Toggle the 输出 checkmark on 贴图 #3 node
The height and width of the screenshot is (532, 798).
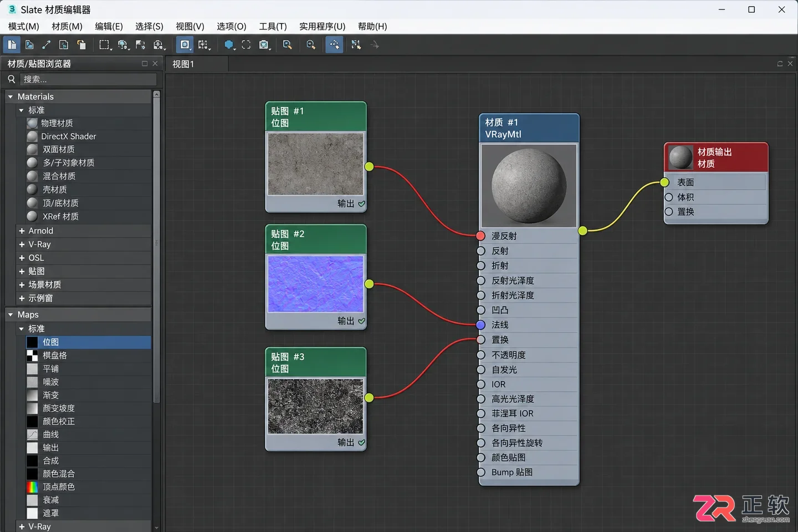click(x=361, y=443)
